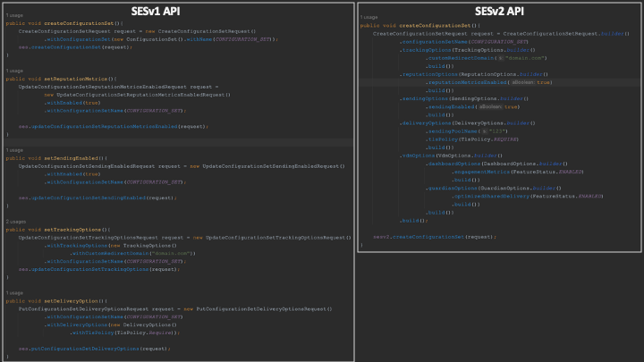Click .tlsPolicy(TlsPolicy.REQUIRE) line
This screenshot has width=644, height=362.
[x=472, y=139]
